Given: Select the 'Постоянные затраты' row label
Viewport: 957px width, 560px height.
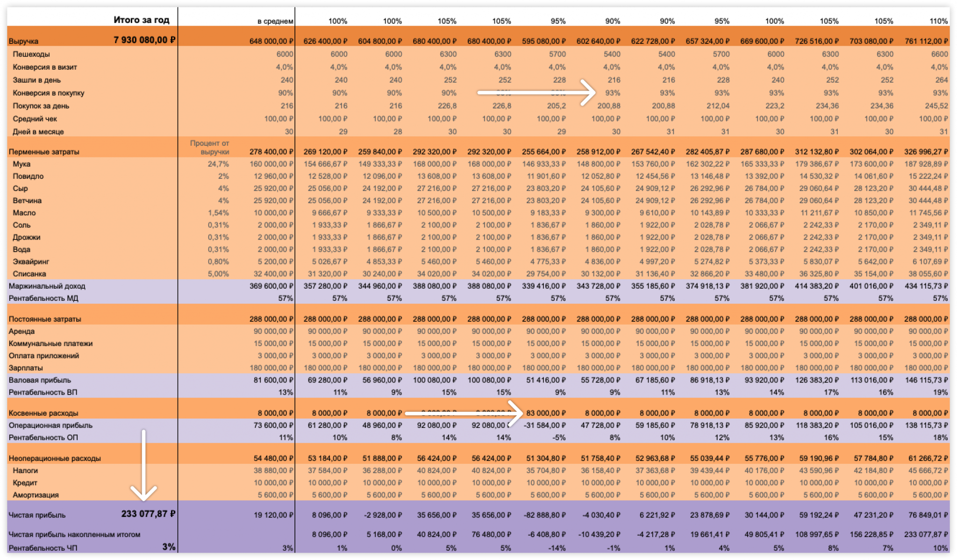Looking at the screenshot, I should [x=45, y=319].
